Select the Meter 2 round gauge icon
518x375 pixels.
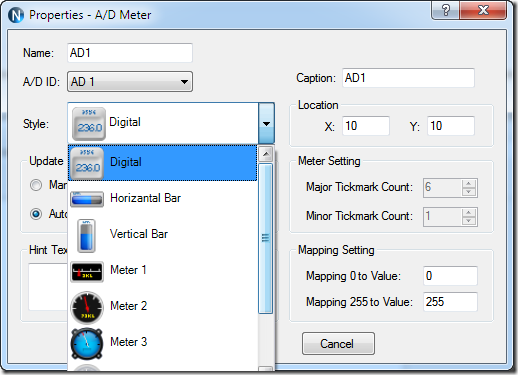coord(87,308)
